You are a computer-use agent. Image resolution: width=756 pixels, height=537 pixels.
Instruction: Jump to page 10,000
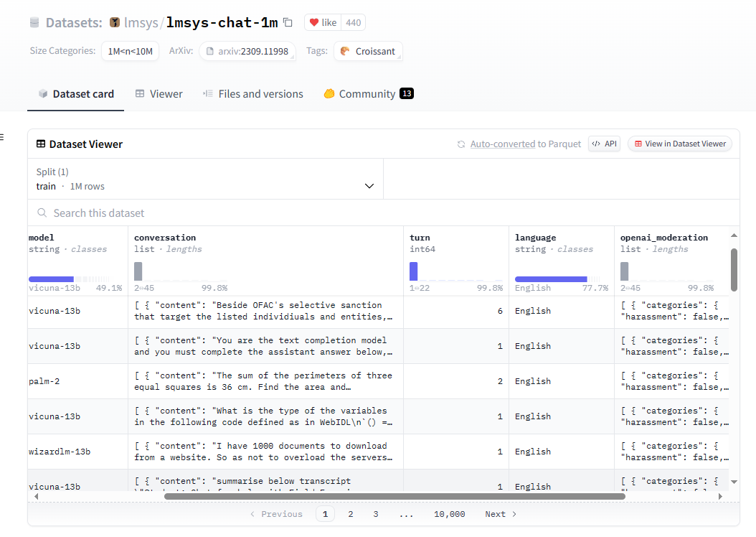(x=449, y=514)
